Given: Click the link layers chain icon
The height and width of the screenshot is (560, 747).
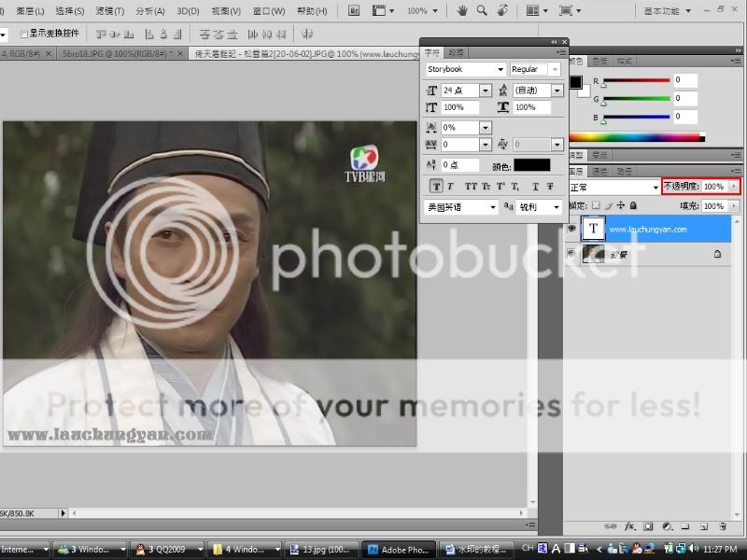Looking at the screenshot, I should pyautogui.click(x=610, y=526).
